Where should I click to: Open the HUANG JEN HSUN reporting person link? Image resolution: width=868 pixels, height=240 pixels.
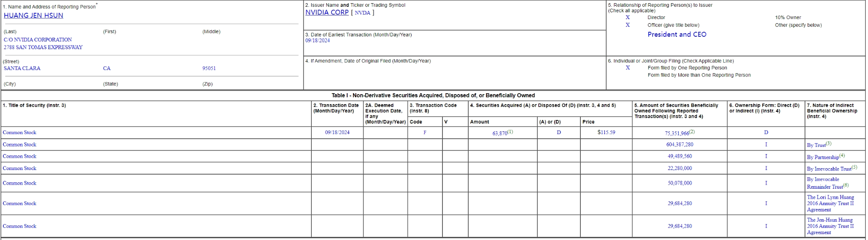tap(33, 15)
